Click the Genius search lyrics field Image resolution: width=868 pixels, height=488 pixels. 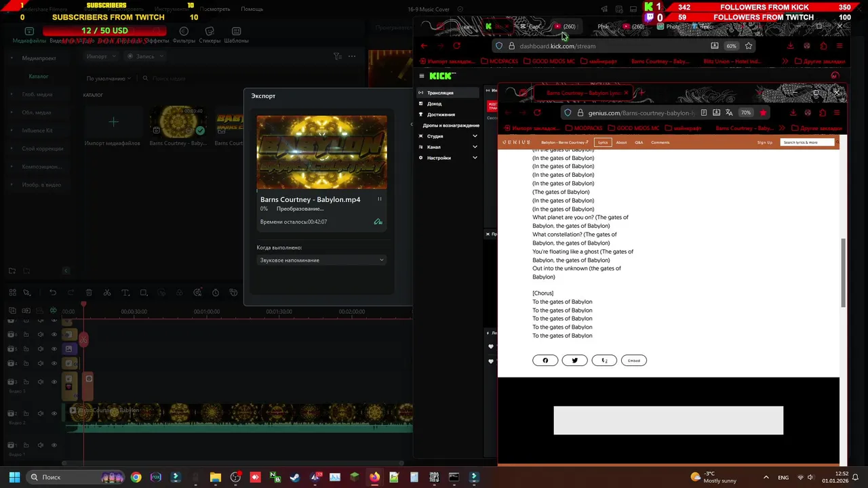[x=808, y=142]
